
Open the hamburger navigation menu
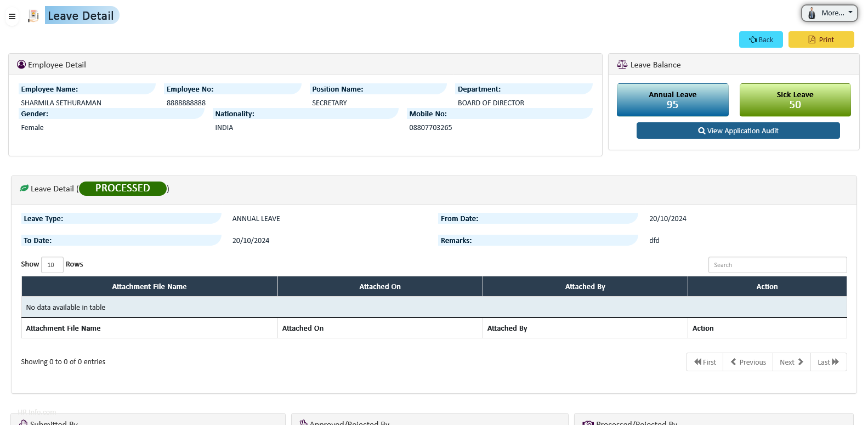[x=12, y=16]
